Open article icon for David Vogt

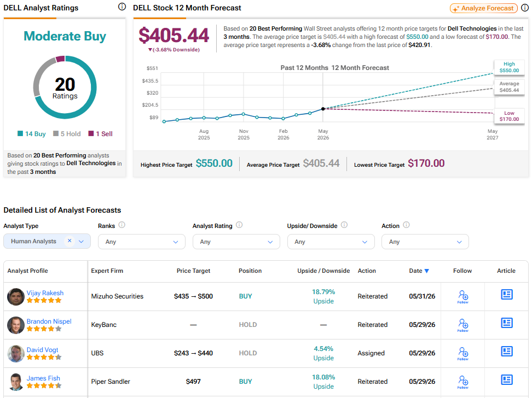[x=507, y=351]
